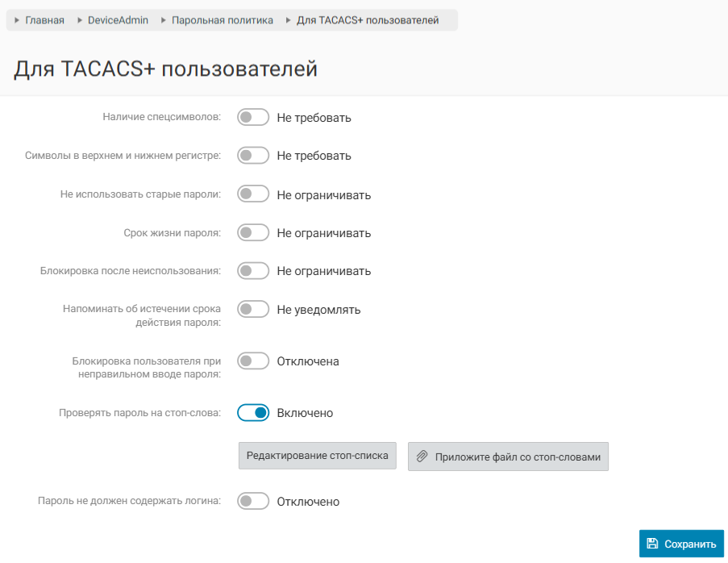Enable Пароль не должен содержать логина switch
728x563 pixels.
[x=252, y=502]
